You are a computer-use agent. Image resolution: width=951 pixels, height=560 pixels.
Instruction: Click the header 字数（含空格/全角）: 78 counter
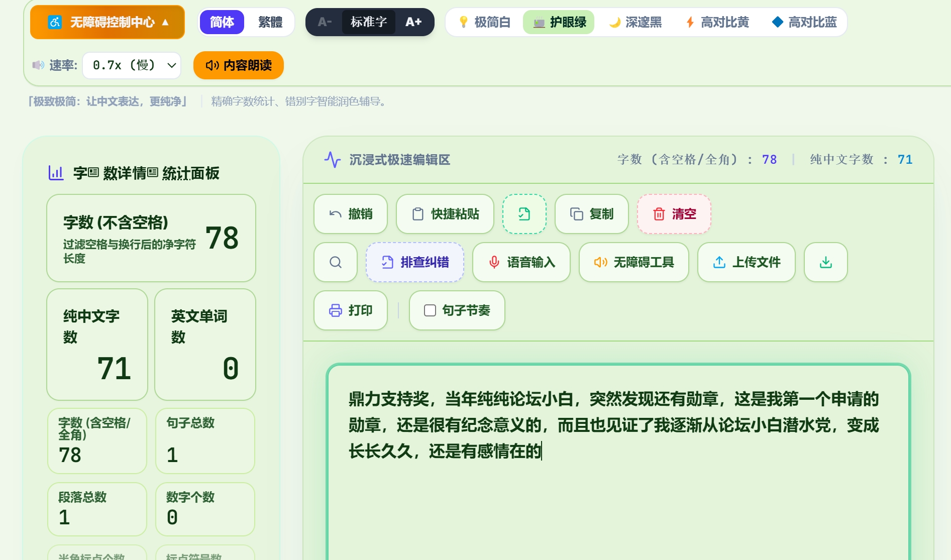point(697,160)
